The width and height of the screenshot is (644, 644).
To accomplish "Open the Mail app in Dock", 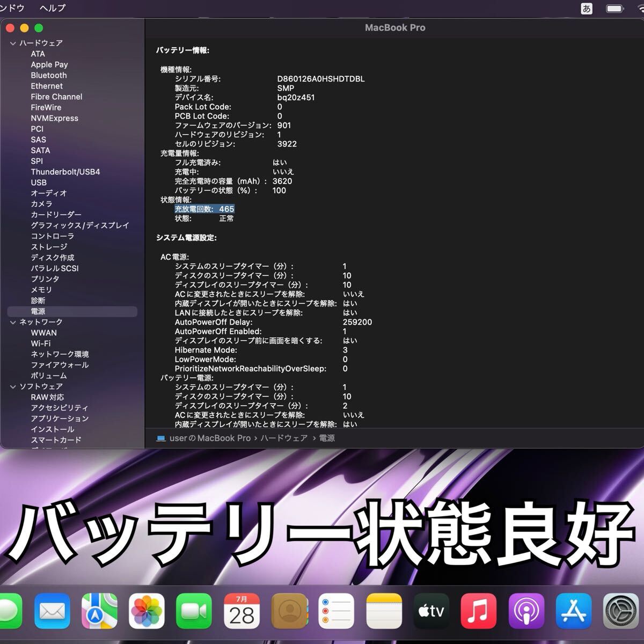I will [x=52, y=611].
